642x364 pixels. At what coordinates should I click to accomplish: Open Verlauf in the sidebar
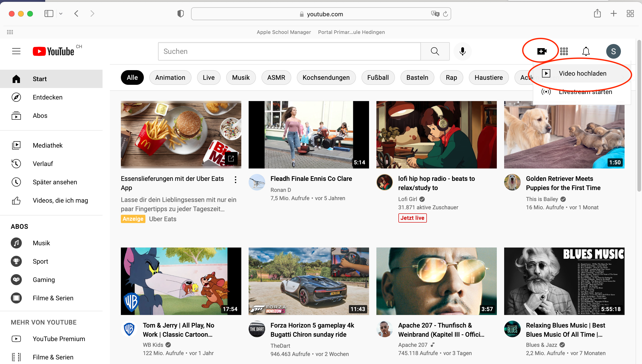pyautogui.click(x=43, y=164)
